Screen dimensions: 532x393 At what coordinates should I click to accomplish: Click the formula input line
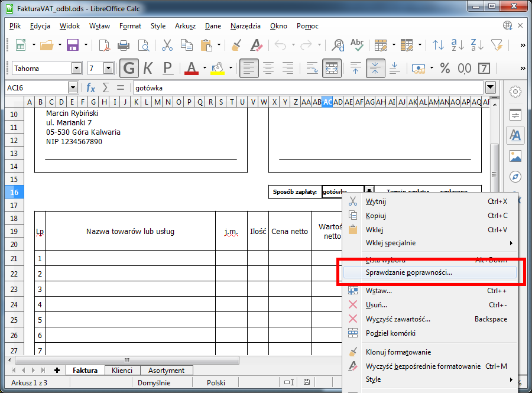click(x=307, y=88)
